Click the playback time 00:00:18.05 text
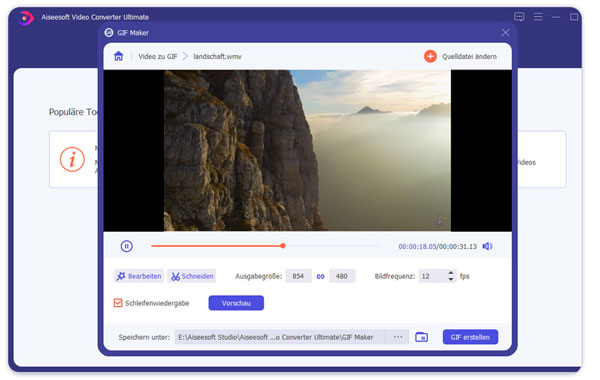600x380 pixels. coord(417,246)
